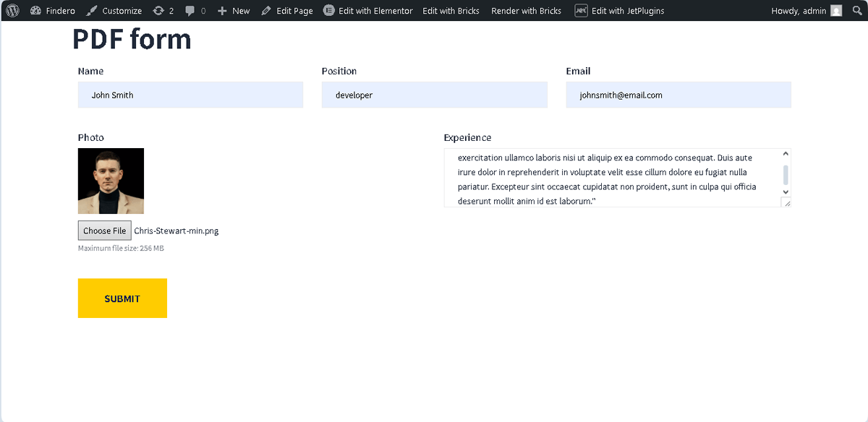Click the Email field with johnsmith@email.com
Screen dimensions: 868x422
coord(678,95)
